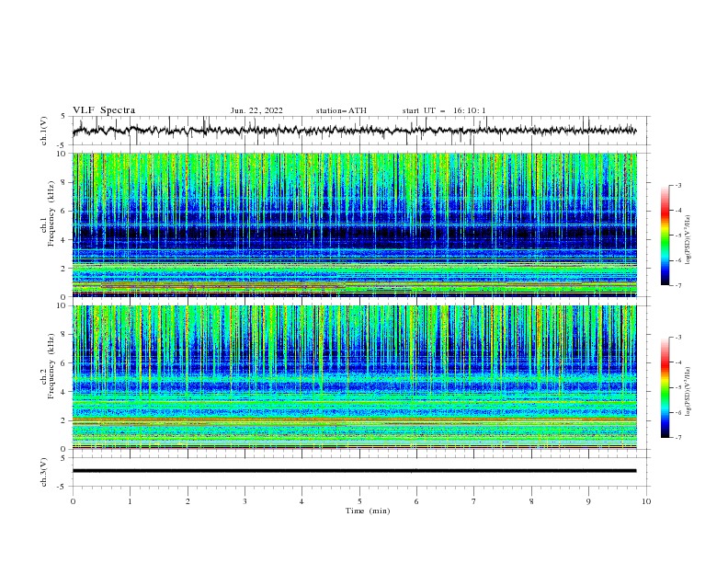
Task: Click the "VLF Spectra" plot title
Action: point(104,110)
